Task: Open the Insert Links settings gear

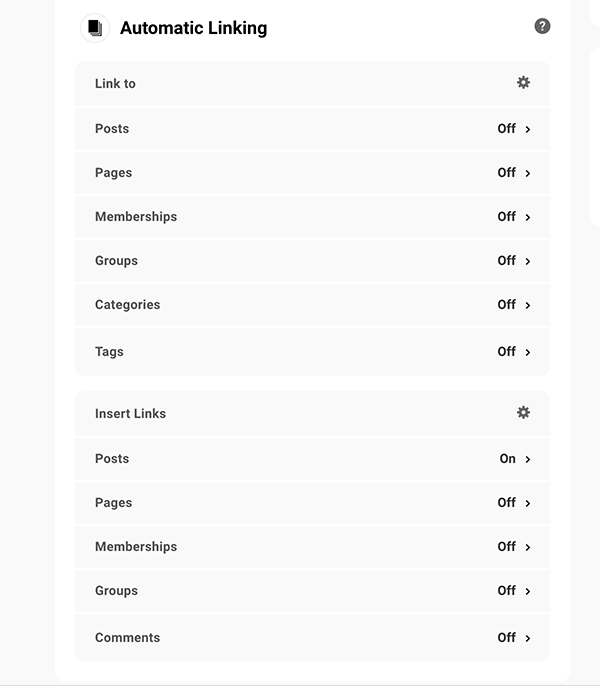Action: tap(523, 413)
